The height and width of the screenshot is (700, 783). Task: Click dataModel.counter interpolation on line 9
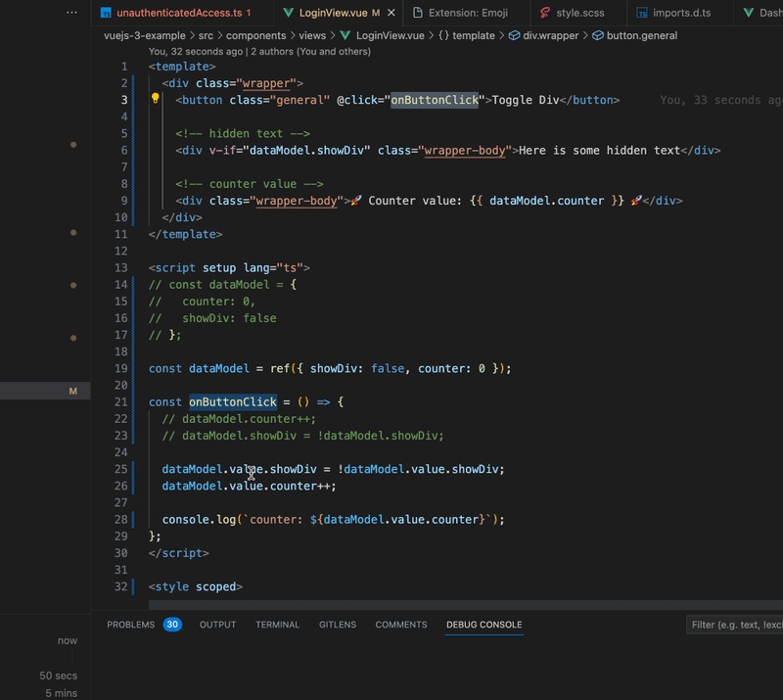point(547,201)
